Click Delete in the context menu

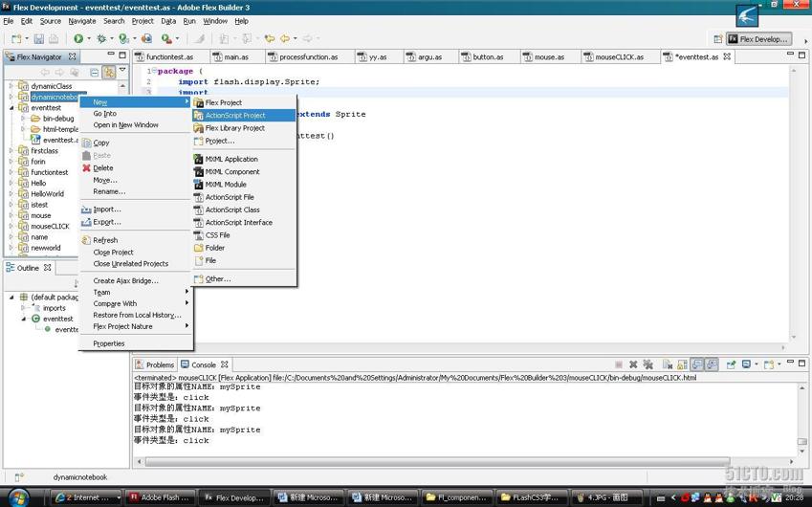[x=135, y=167]
